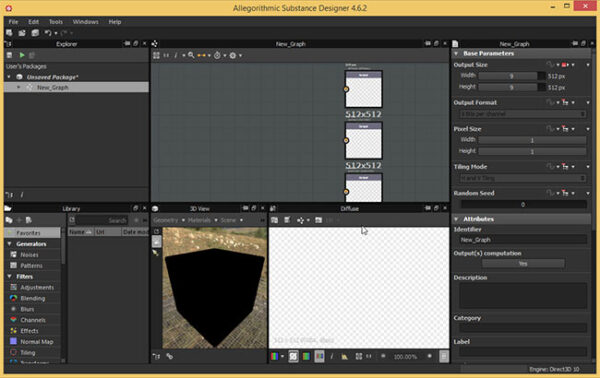Screen dimensions: 600x378
Task: Open the dropdown arrow beside the timer icon
Action: 225,55
